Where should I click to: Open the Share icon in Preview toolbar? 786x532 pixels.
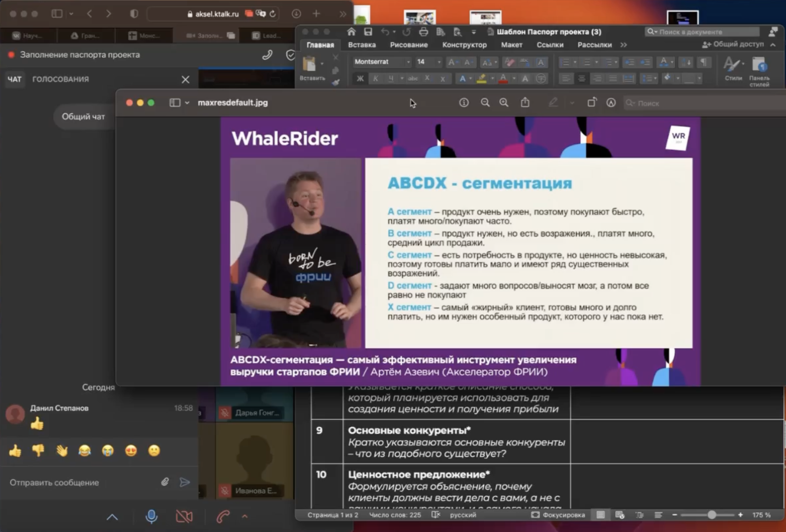(525, 102)
